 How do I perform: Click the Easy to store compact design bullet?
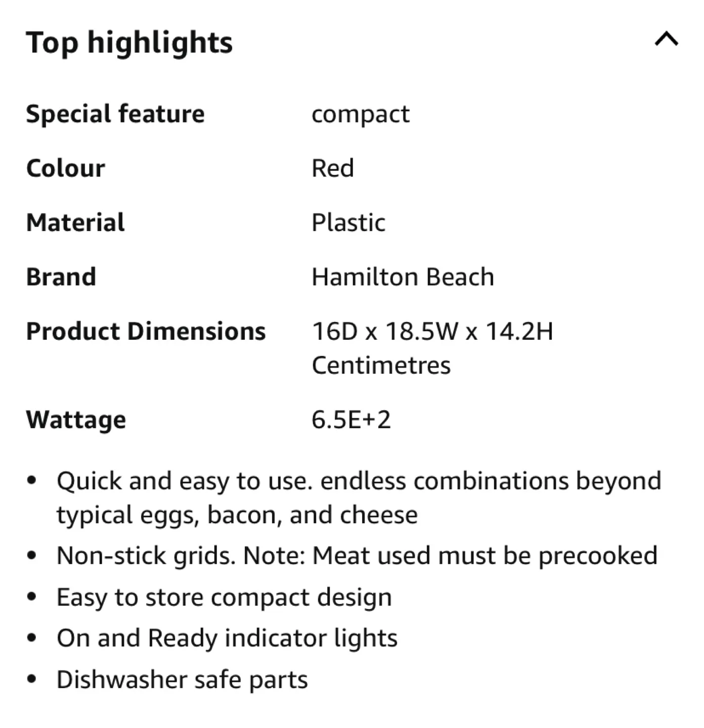tap(225, 597)
